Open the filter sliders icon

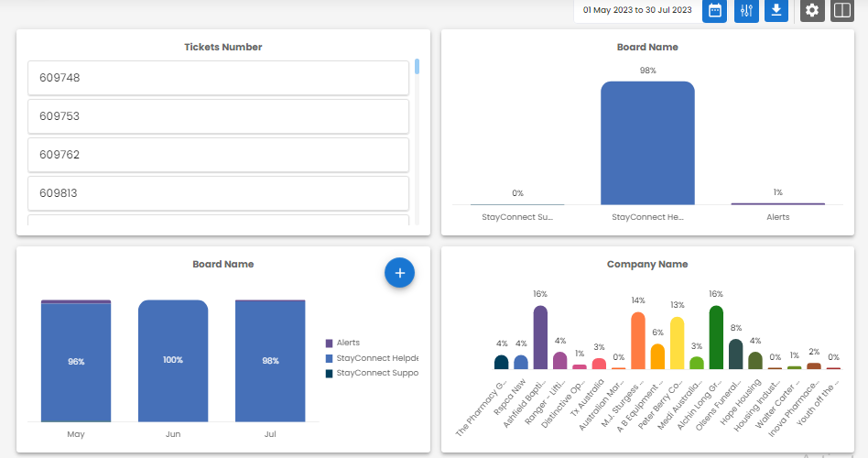(746, 10)
